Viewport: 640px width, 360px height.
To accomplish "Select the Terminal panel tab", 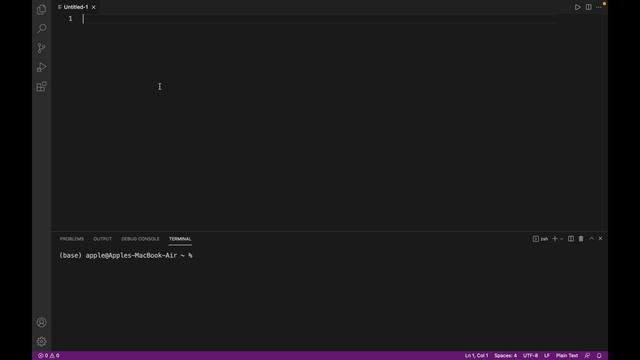I will tap(180, 239).
